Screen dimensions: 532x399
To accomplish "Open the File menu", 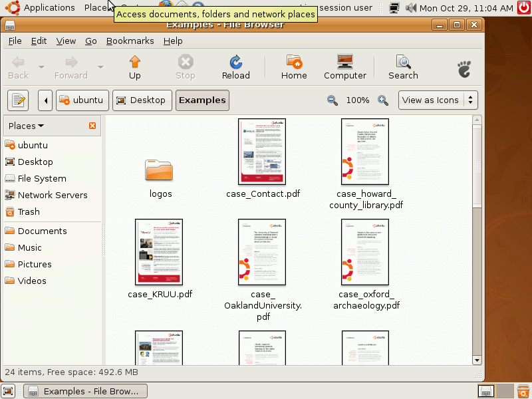I will 15,41.
